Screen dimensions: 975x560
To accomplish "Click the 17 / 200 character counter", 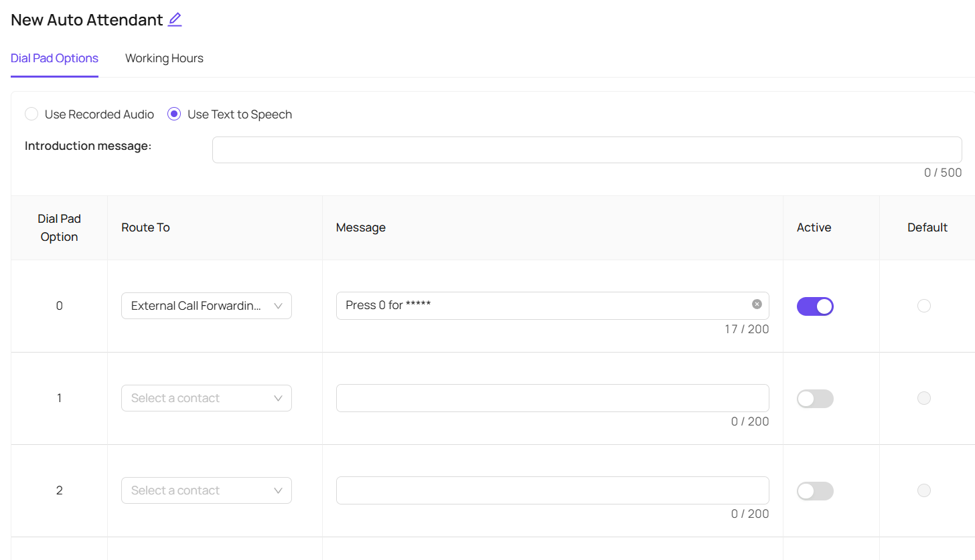I will (747, 329).
